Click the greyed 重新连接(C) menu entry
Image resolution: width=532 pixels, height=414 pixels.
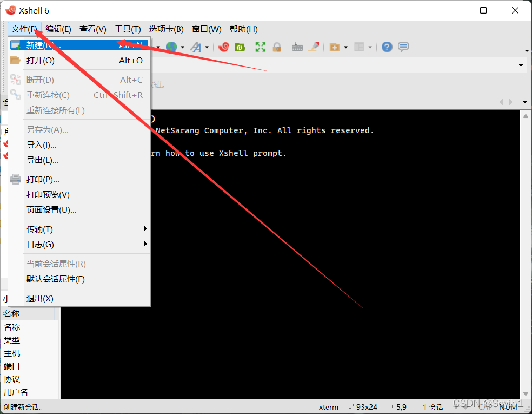coord(79,95)
